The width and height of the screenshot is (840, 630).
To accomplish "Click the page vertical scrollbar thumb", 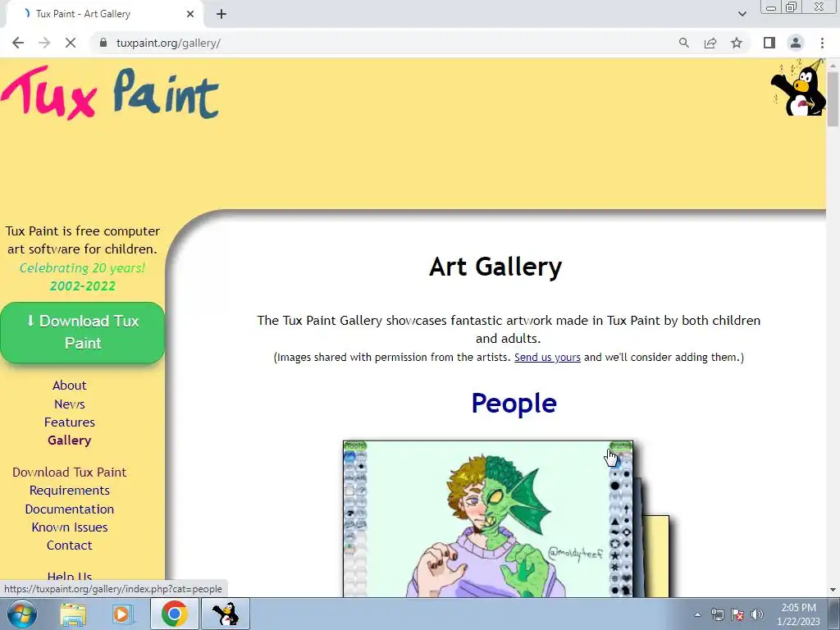I will [x=833, y=99].
